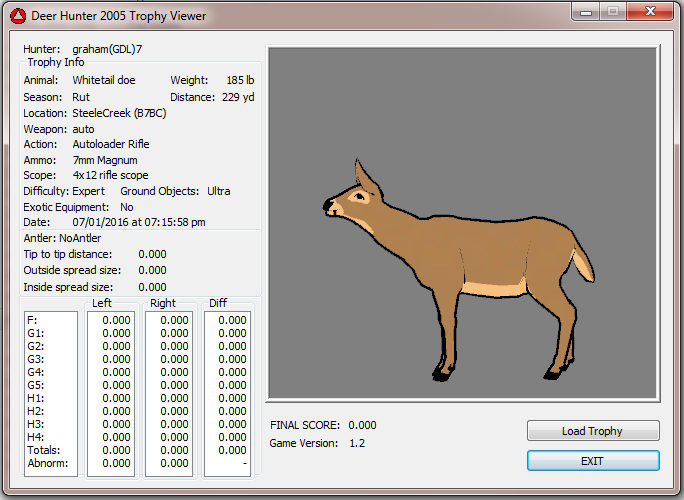Close the Trophy Viewer window

(651, 12)
